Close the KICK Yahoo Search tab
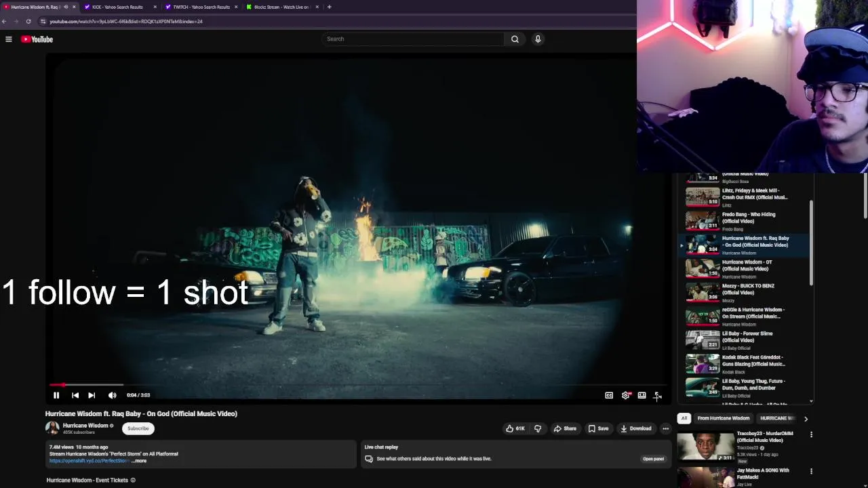The width and height of the screenshot is (868, 488). tap(155, 7)
